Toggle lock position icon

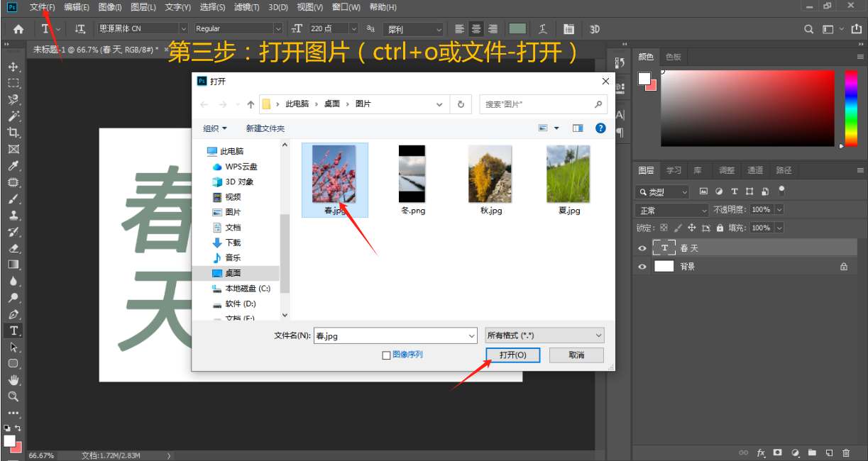pyautogui.click(x=692, y=228)
